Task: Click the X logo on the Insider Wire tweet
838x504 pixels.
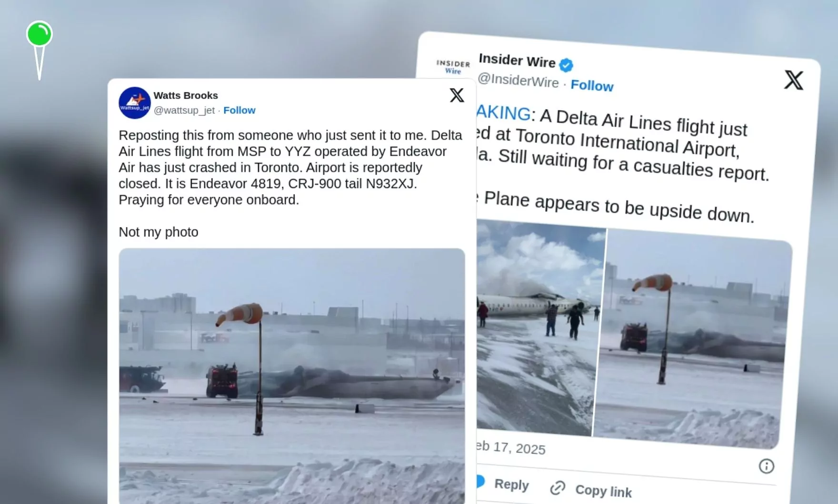Action: (794, 80)
